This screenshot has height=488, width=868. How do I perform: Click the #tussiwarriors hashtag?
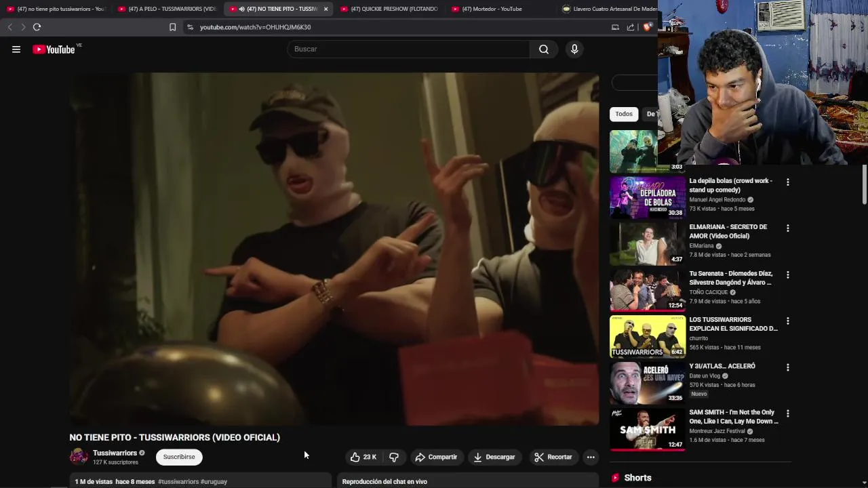pos(178,482)
